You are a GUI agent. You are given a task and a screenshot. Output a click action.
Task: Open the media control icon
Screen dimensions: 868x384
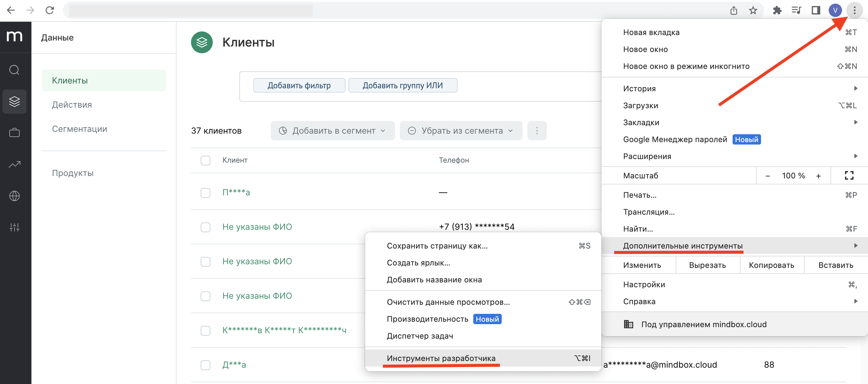tap(796, 11)
